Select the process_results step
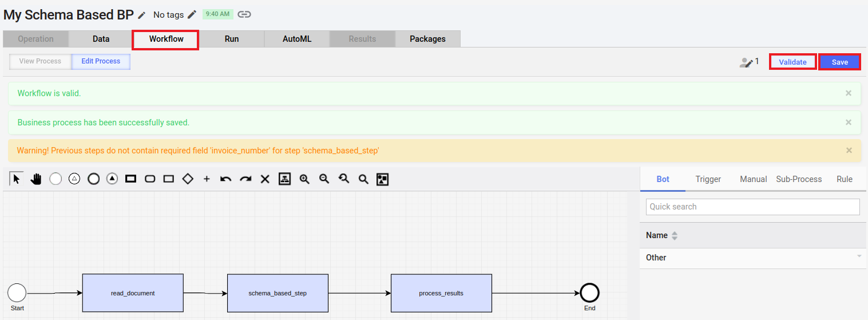Viewport: 868px width, 320px height. [441, 293]
